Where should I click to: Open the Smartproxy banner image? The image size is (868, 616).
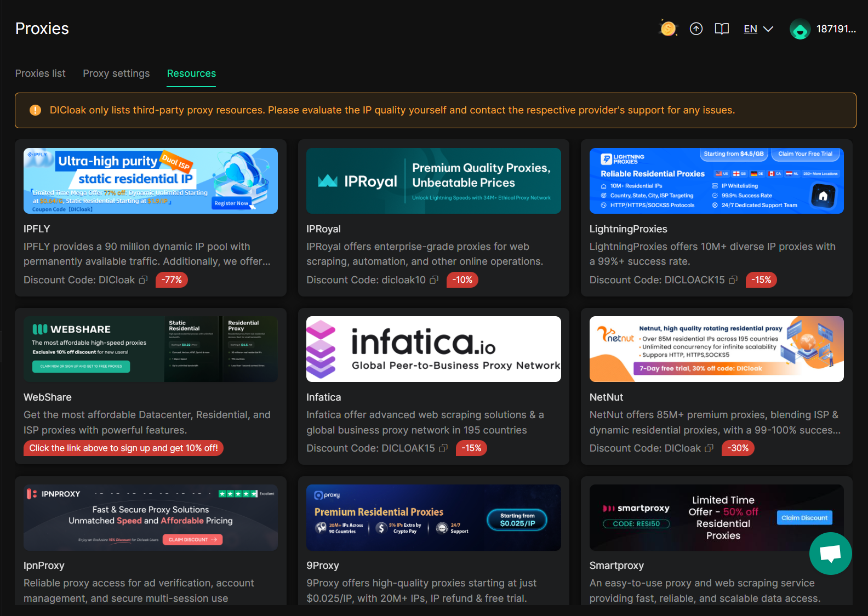717,517
